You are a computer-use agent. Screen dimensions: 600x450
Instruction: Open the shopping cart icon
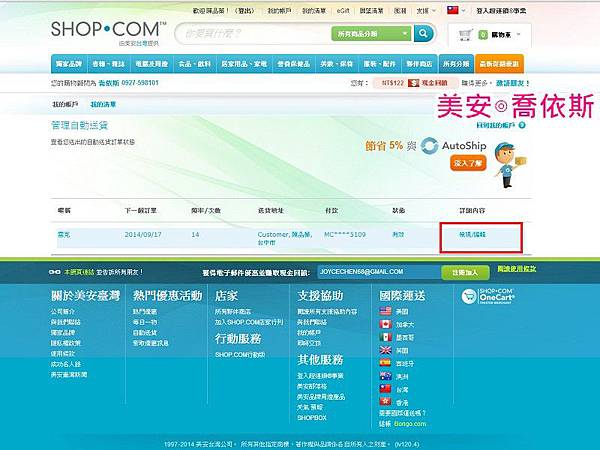pos(465,35)
